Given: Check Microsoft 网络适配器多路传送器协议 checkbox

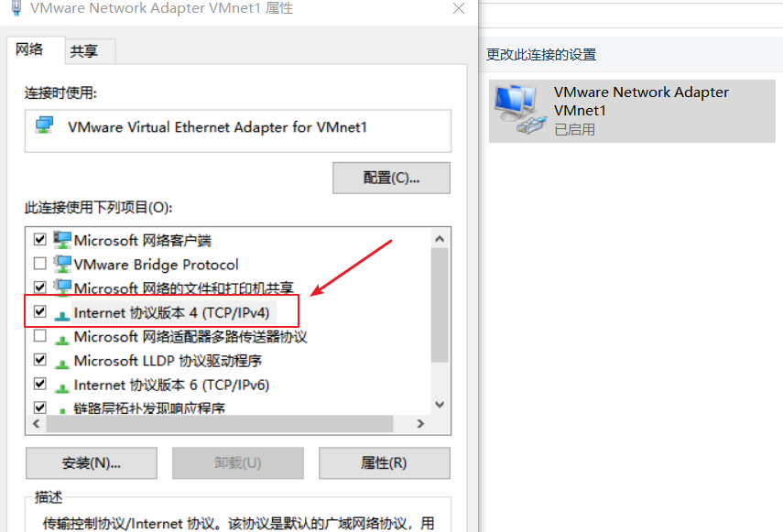Looking at the screenshot, I should [x=40, y=335].
